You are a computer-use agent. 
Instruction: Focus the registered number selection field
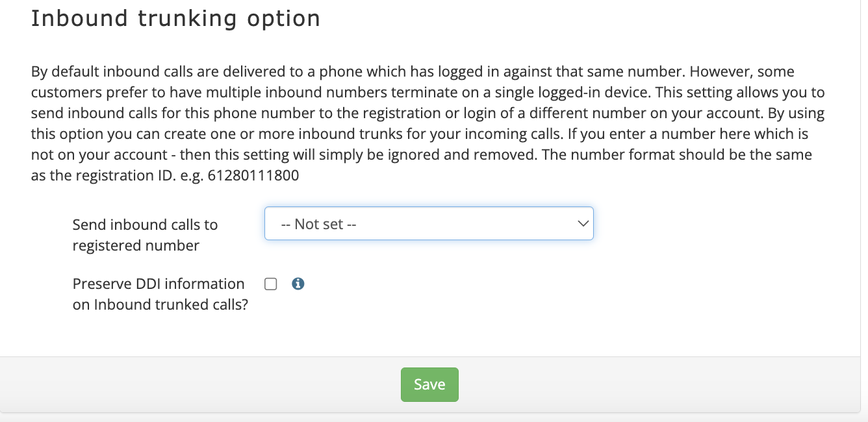pos(429,223)
